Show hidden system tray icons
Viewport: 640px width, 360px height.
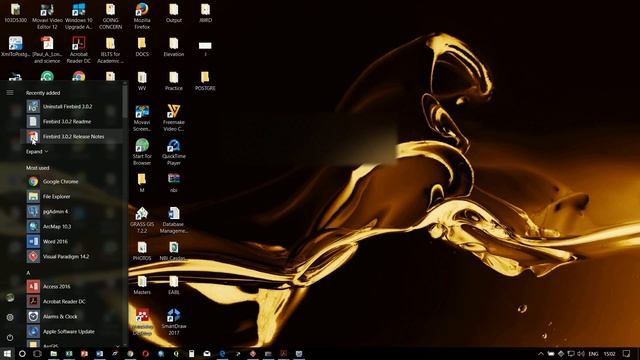pos(541,353)
